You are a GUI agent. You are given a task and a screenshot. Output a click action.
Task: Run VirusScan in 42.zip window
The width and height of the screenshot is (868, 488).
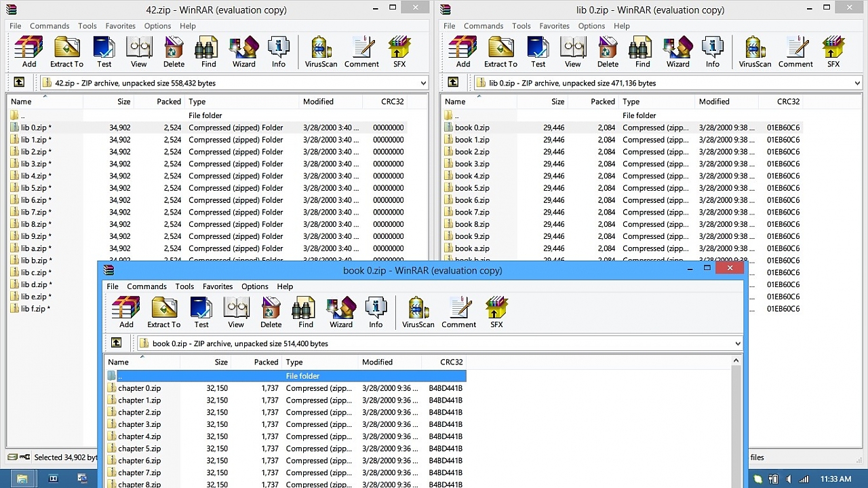[321, 52]
